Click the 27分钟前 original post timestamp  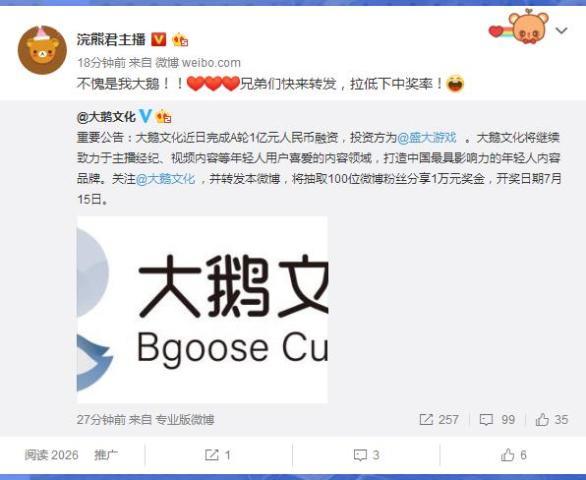coord(101,420)
